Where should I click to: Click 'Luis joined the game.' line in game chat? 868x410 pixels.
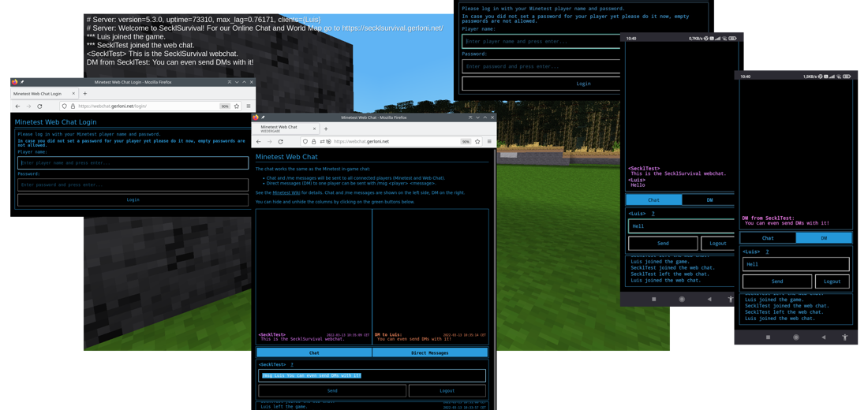click(x=126, y=36)
